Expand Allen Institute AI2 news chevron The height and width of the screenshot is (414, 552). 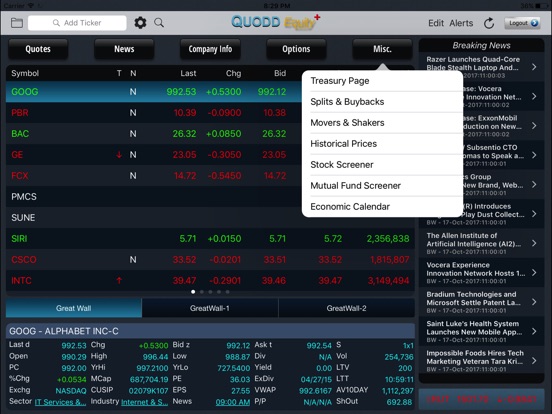click(534, 243)
